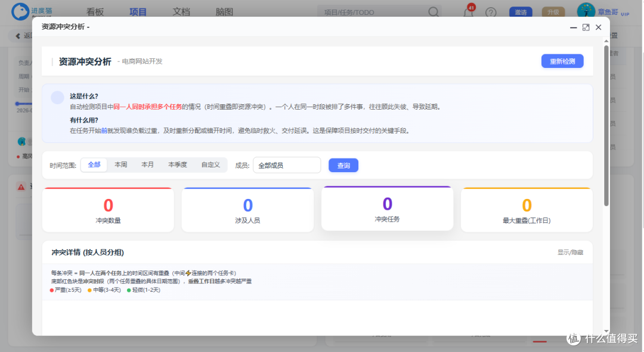Minimize the 资源冲突分析 dialog
644x352 pixels.
[574, 27]
